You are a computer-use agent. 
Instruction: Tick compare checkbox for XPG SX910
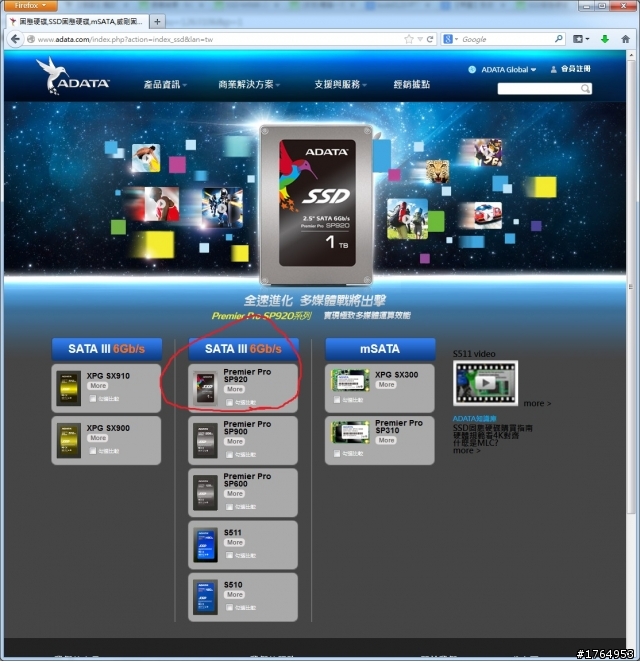coord(92,399)
